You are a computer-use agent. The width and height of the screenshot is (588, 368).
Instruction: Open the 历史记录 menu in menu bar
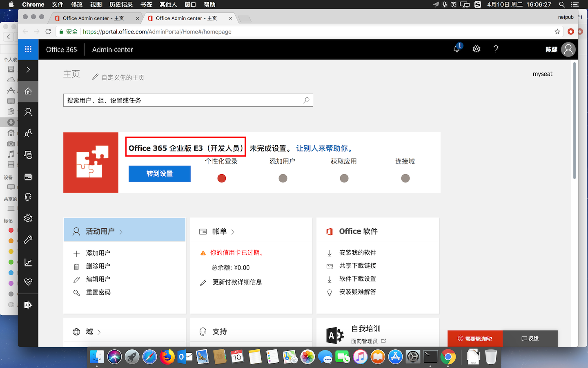[x=121, y=4]
